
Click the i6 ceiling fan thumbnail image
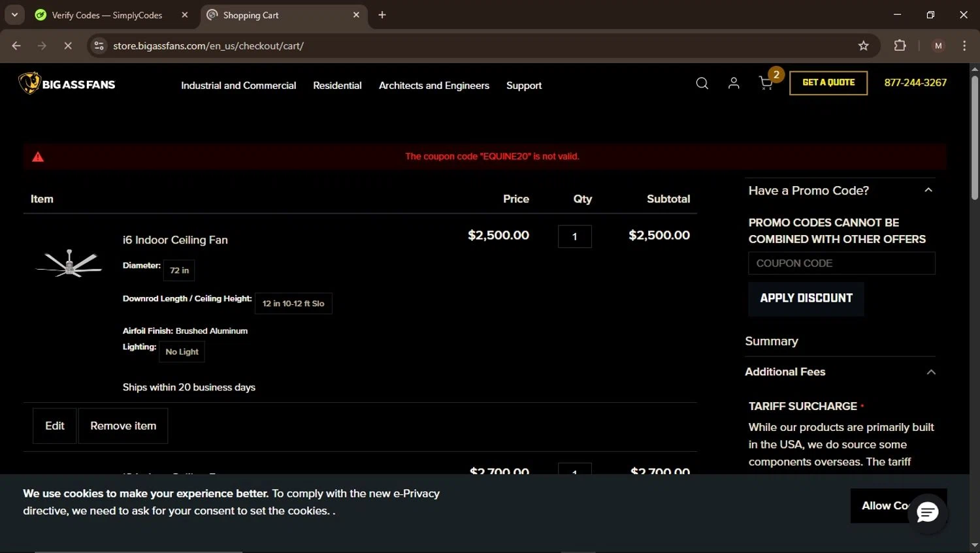pos(69,263)
